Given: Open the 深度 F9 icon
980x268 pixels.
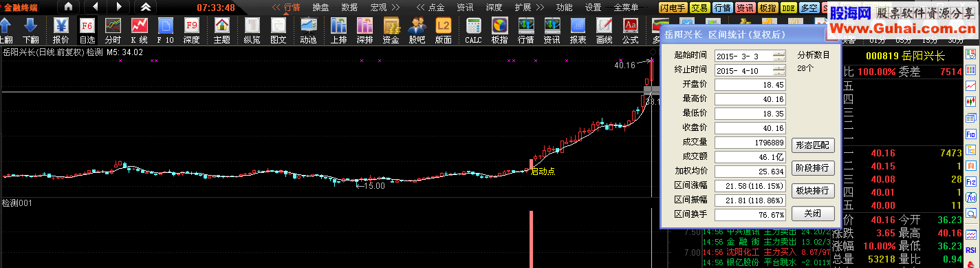Looking at the screenshot, I should pos(191,26).
